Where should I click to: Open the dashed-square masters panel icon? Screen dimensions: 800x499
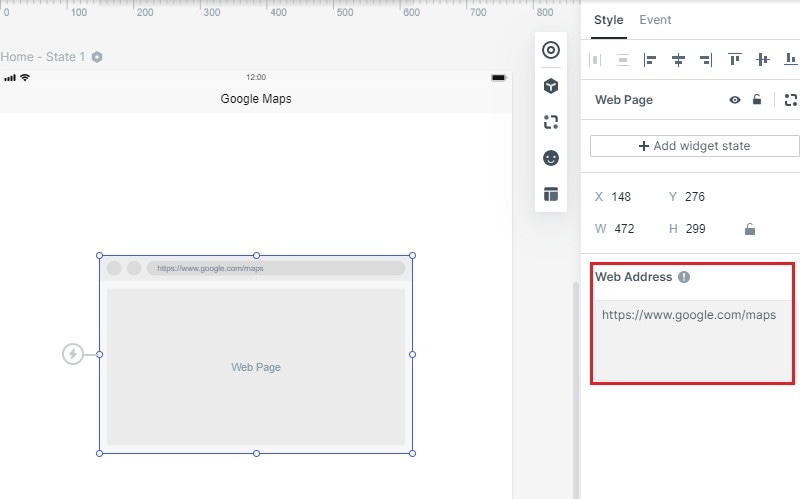[551, 122]
